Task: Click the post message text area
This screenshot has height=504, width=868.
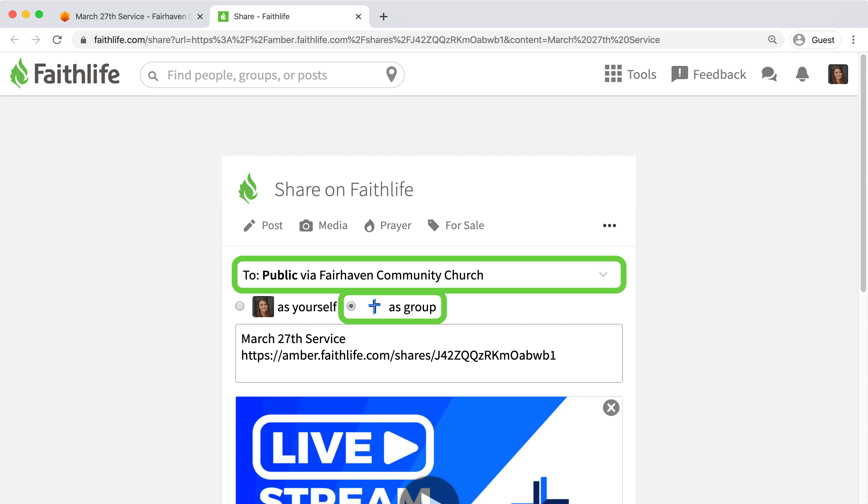Action: click(429, 353)
